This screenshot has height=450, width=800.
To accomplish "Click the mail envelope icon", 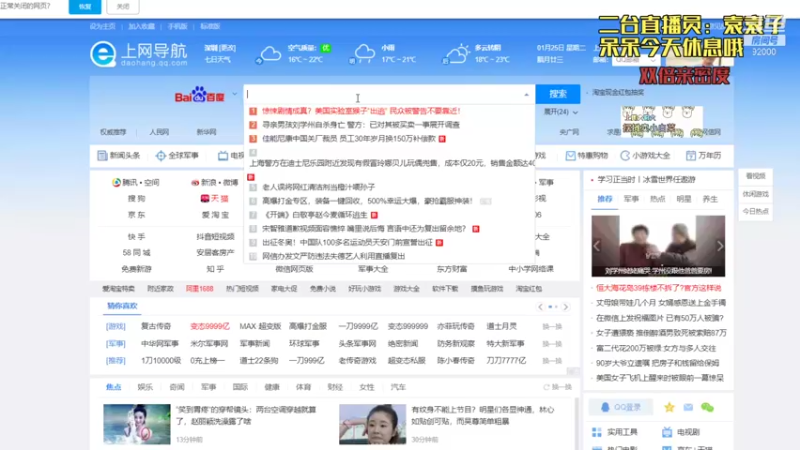I will click(x=688, y=407).
